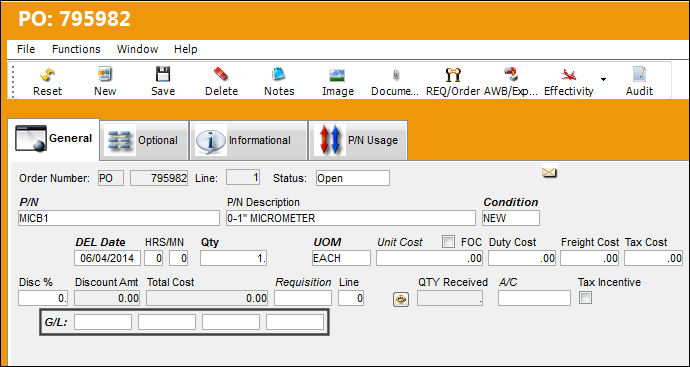The width and height of the screenshot is (690, 367).
Task: Open the File menu
Action: 26,49
